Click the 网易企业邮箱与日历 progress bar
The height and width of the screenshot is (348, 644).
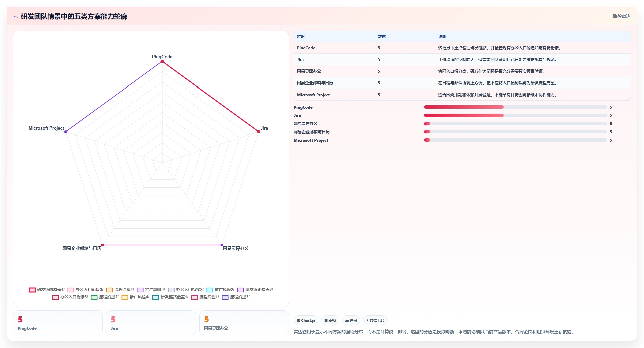[515, 132]
